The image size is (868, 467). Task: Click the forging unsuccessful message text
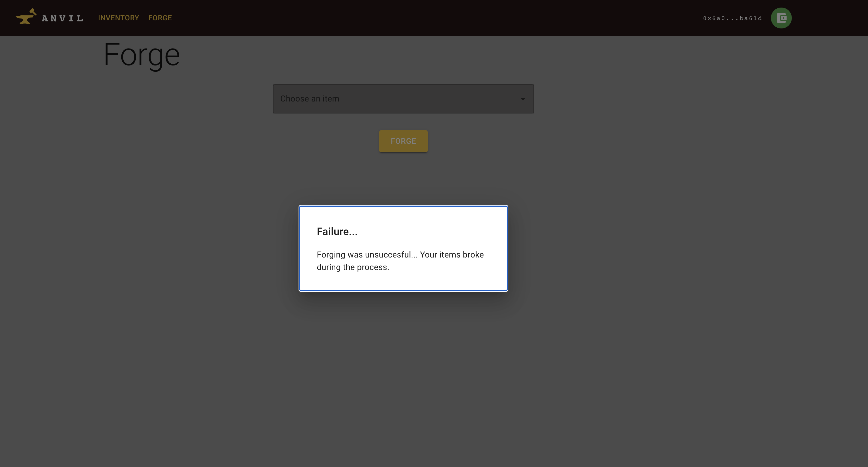click(400, 255)
